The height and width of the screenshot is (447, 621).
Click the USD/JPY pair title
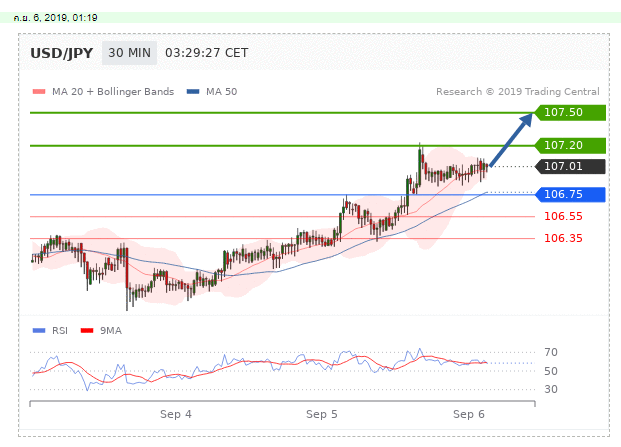point(62,53)
